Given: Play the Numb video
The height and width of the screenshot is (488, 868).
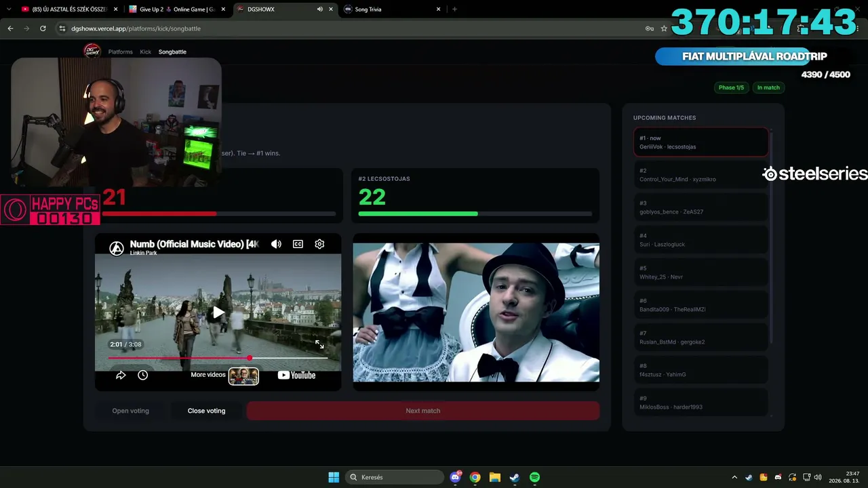Looking at the screenshot, I should pyautogui.click(x=218, y=312).
